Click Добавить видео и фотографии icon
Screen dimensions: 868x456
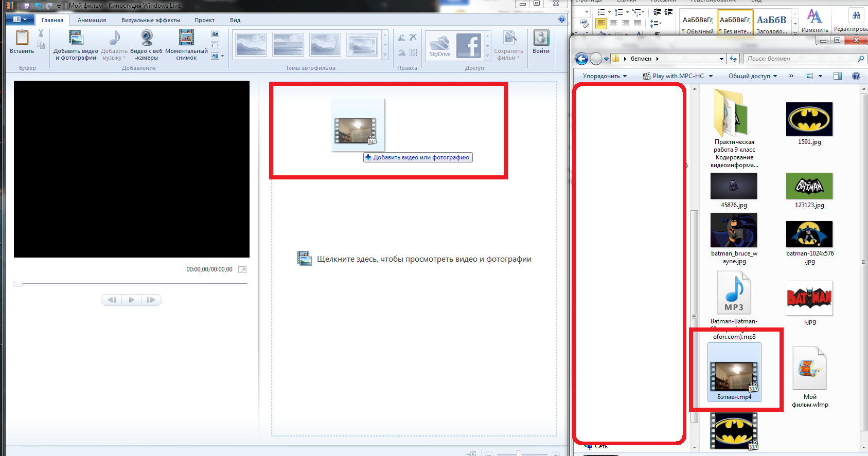click(76, 38)
